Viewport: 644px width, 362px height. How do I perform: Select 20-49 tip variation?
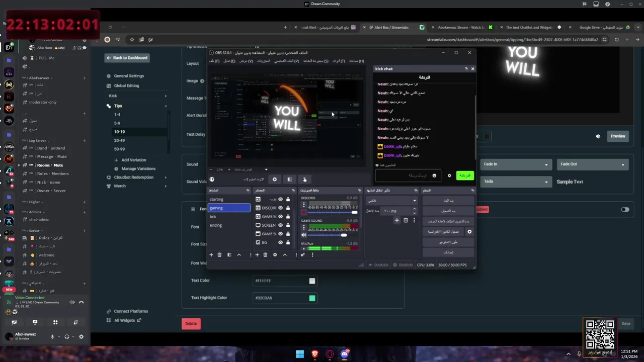tap(119, 141)
